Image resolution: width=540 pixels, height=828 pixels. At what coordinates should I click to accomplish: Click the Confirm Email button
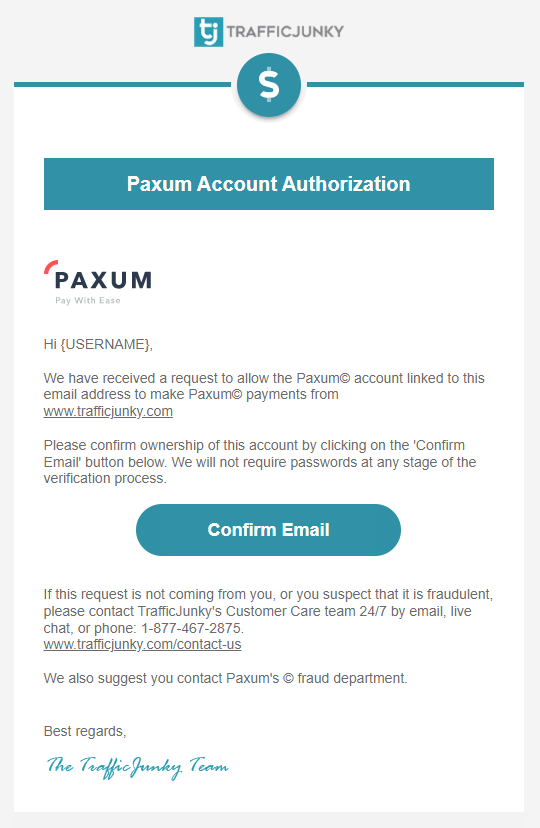coord(268,530)
